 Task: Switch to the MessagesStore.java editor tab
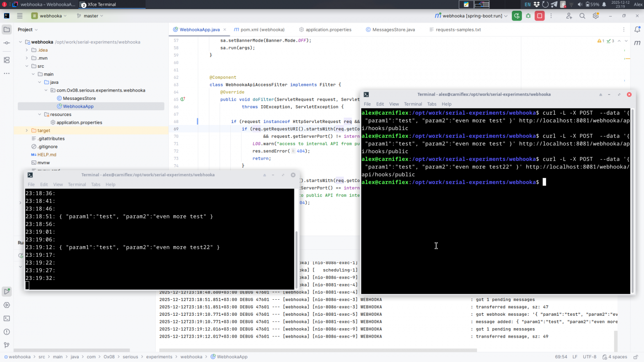[x=393, y=30]
